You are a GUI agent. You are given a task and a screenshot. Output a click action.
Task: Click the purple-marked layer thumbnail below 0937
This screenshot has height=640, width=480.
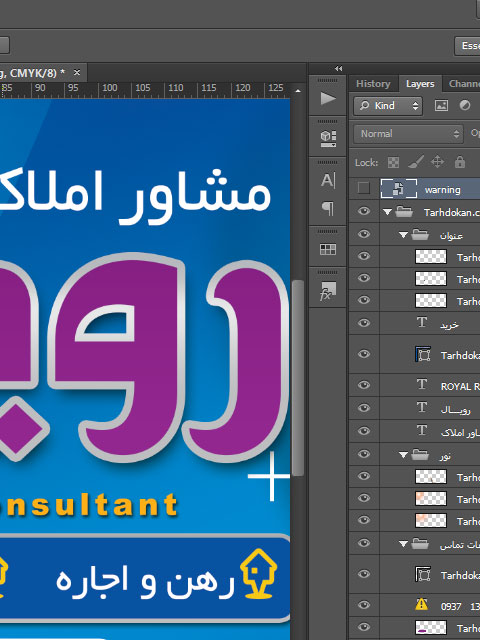click(x=431, y=627)
